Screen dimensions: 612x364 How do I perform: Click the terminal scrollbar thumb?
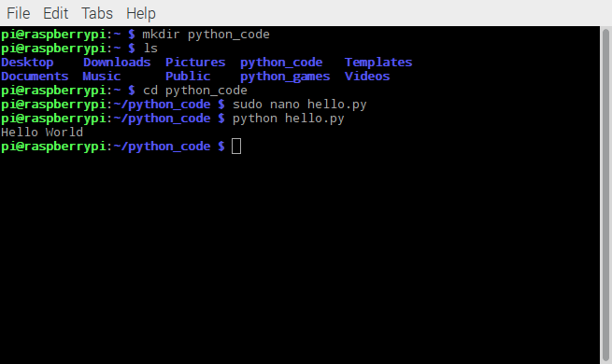(605, 195)
